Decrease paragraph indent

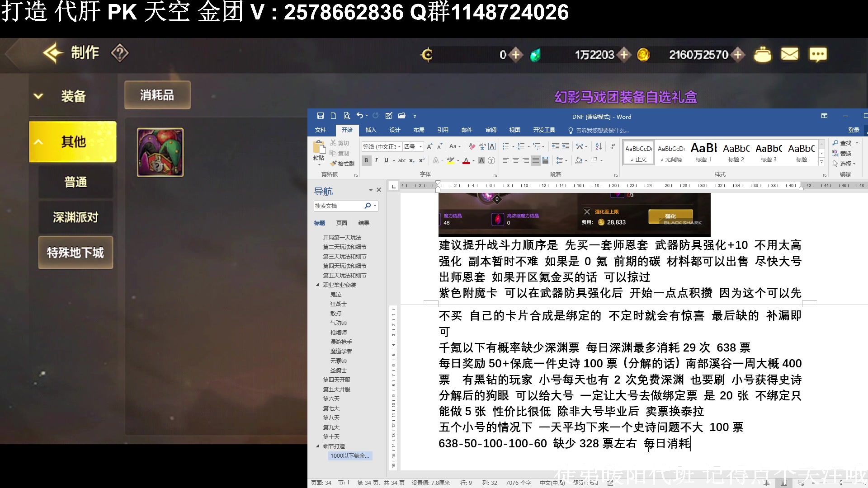coord(556,146)
